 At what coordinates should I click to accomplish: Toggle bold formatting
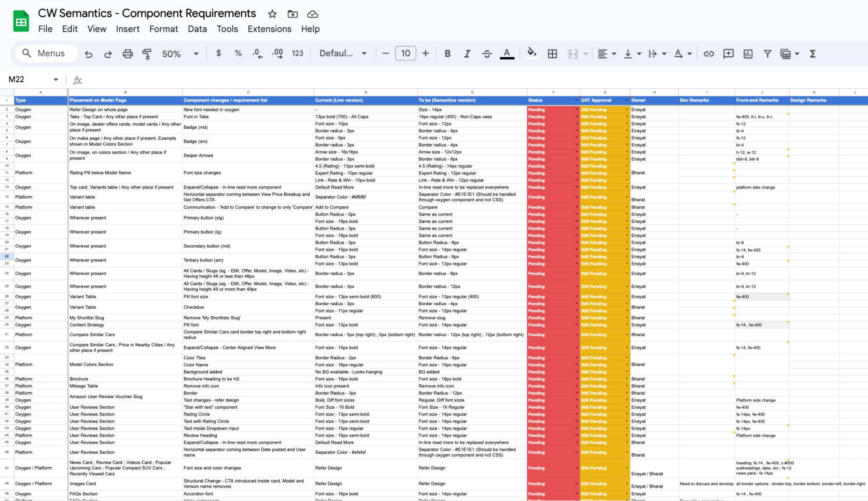pyautogui.click(x=447, y=54)
